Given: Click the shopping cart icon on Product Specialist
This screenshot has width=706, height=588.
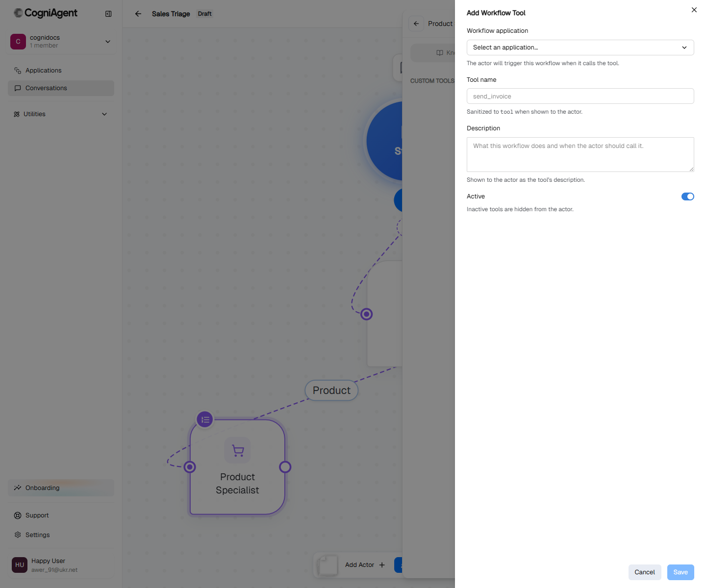Looking at the screenshot, I should click(238, 450).
